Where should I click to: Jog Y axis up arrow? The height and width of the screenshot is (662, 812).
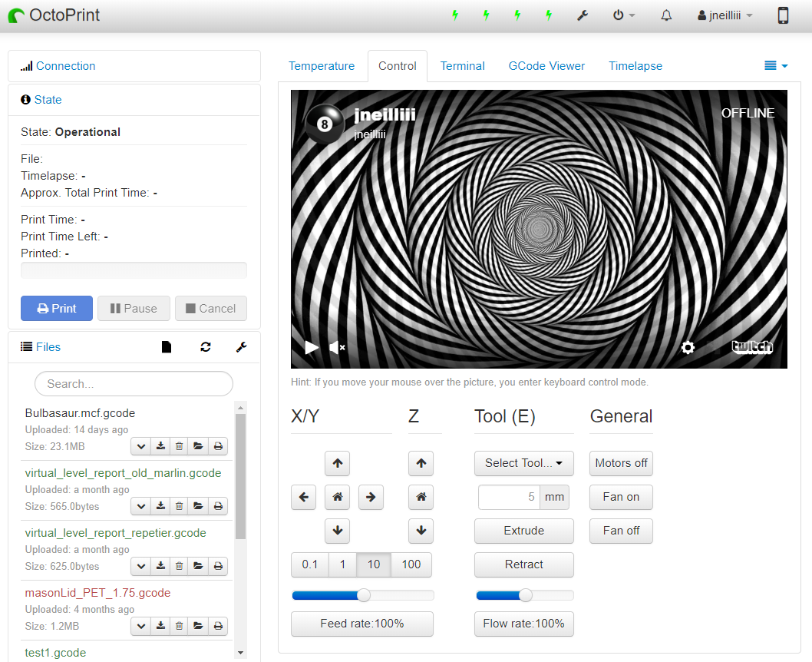pos(337,463)
